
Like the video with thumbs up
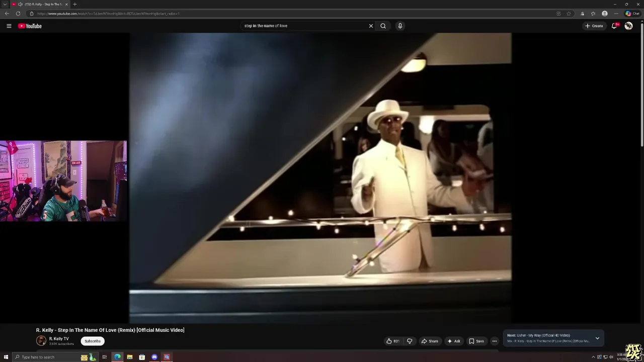point(392,341)
